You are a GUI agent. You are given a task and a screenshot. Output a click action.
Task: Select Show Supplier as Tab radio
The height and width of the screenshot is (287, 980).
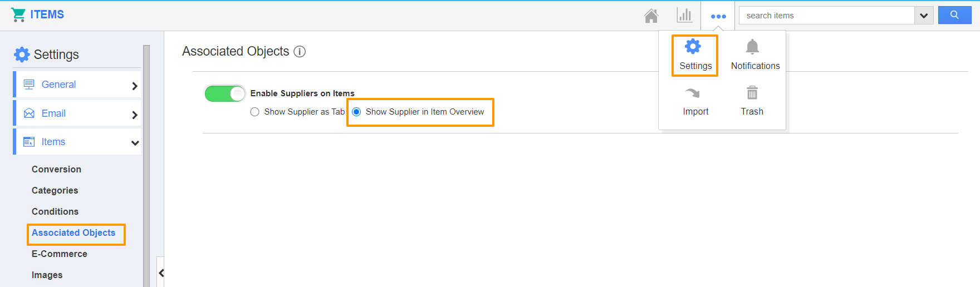(x=255, y=112)
